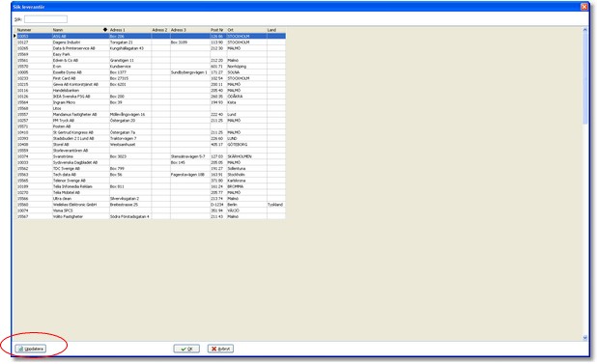Click the Adress 1 column header

click(129, 30)
